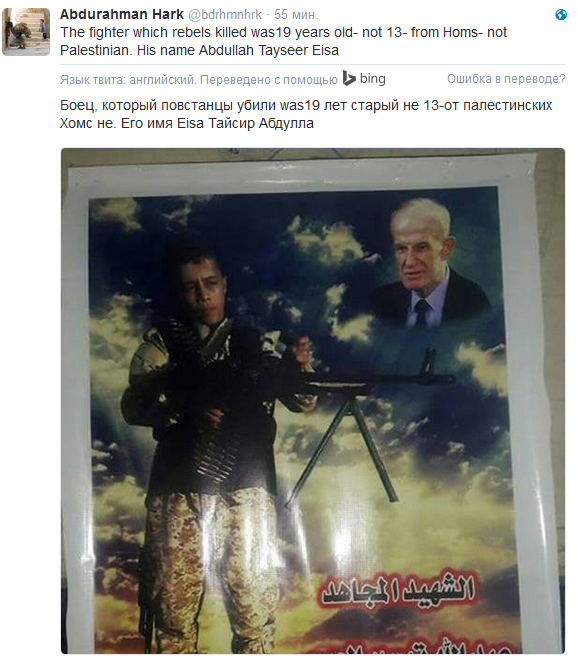Click the word Хомс in translated text

coord(74,124)
